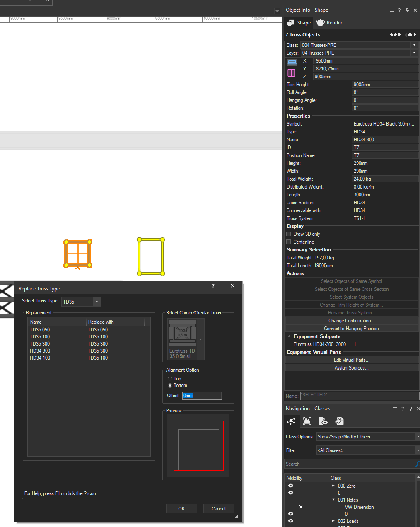Screen dimensions: 420x527
Task: Open the Select Truss Type dropdown
Action: [x=97, y=302]
